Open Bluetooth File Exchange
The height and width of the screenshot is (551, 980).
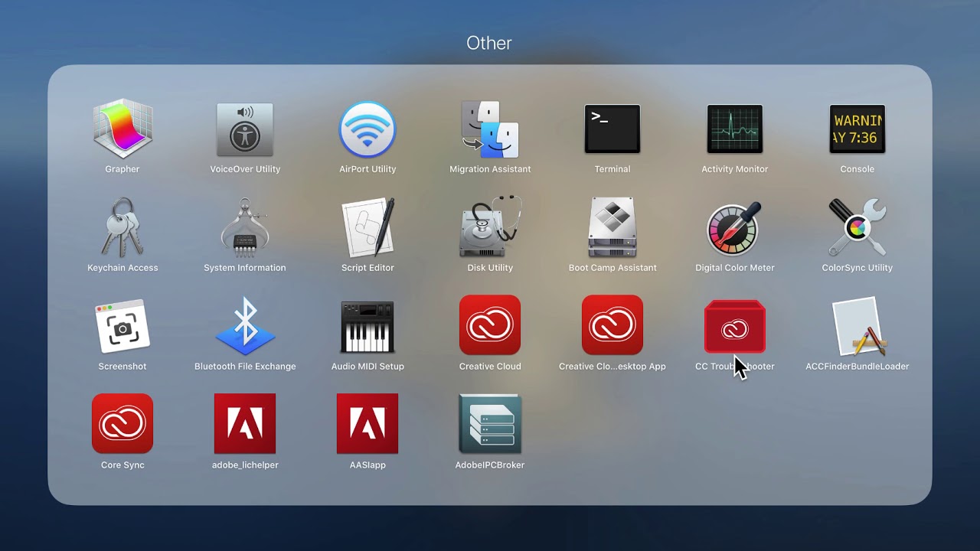[x=245, y=326]
